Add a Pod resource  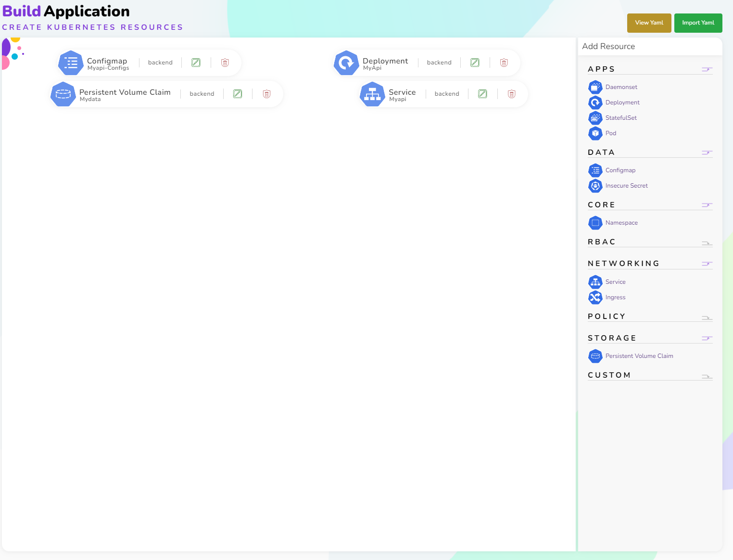click(611, 133)
